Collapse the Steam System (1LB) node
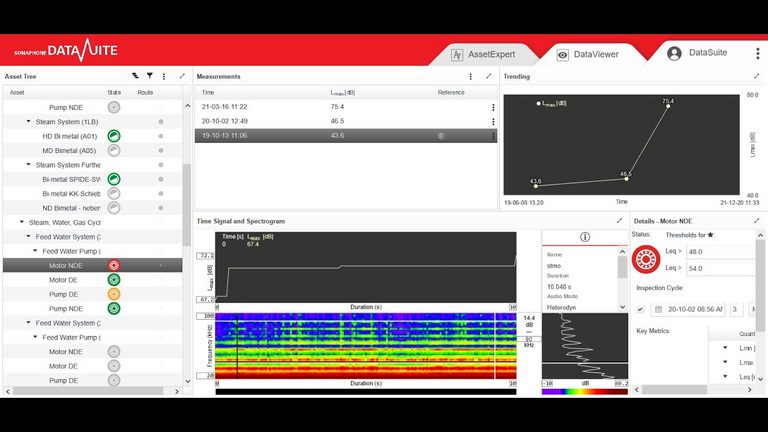Image resolution: width=768 pixels, height=432 pixels. click(x=29, y=121)
